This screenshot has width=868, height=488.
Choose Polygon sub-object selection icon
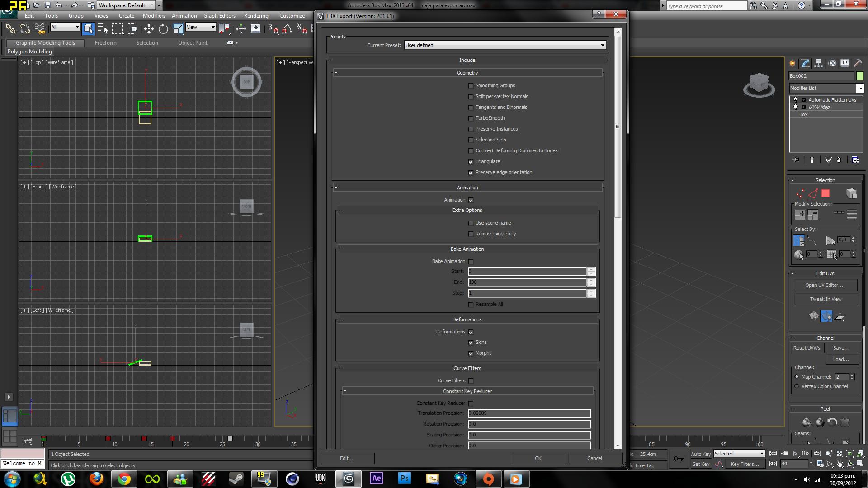click(x=826, y=193)
